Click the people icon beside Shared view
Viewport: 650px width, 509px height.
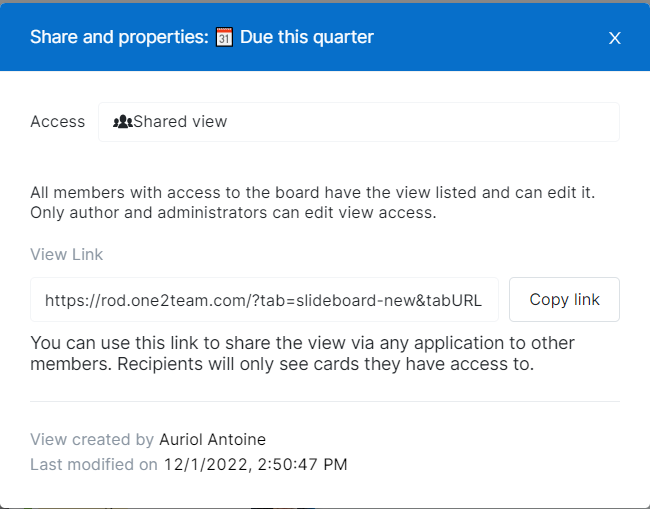point(123,122)
